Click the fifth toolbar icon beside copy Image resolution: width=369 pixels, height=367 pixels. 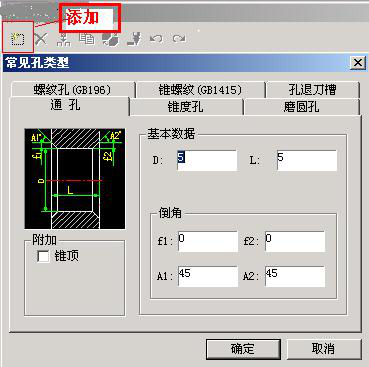pyautogui.click(x=110, y=39)
